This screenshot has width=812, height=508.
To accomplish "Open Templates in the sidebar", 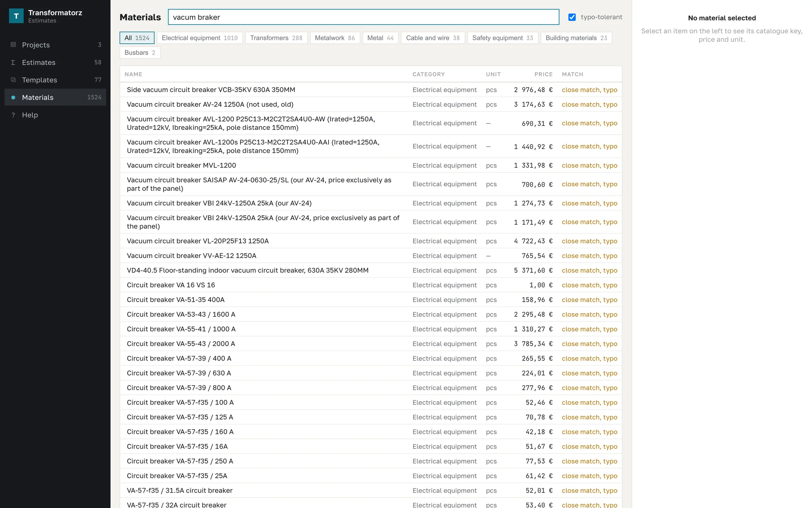I will [x=55, y=80].
